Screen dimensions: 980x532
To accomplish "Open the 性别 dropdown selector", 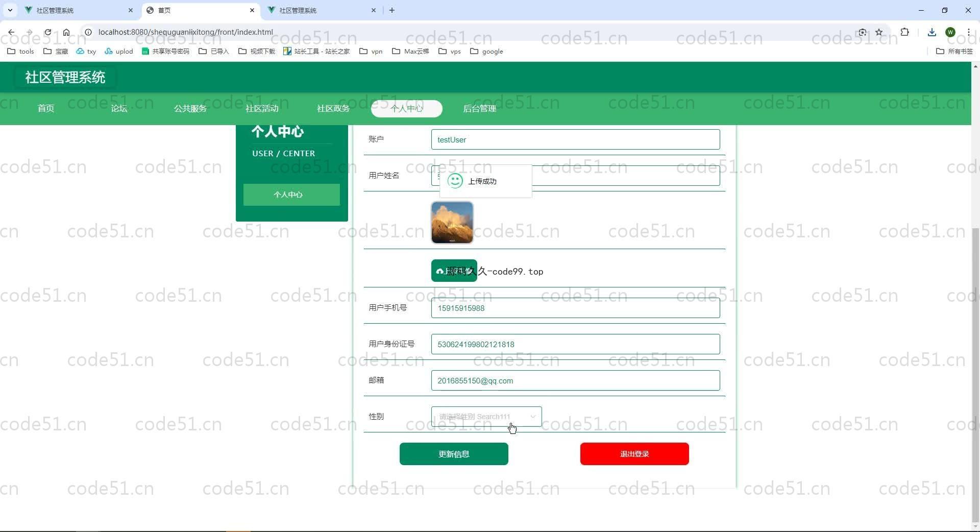I will [x=486, y=417].
